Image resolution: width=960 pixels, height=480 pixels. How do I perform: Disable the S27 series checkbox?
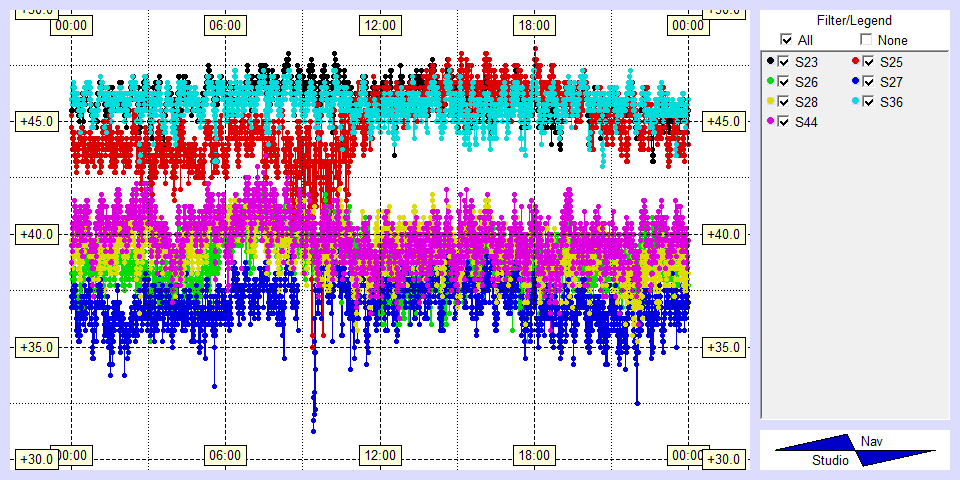pyautogui.click(x=869, y=82)
